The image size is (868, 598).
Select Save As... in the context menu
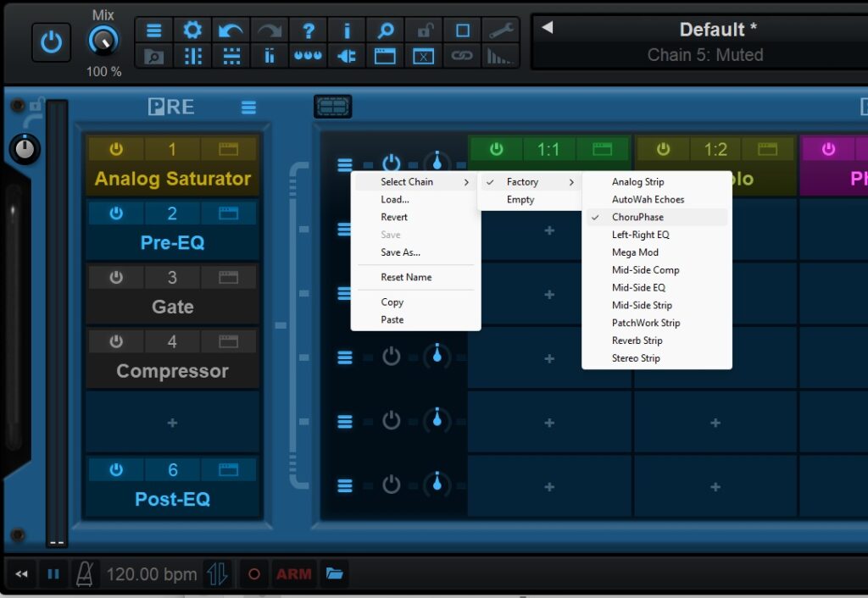pos(400,252)
